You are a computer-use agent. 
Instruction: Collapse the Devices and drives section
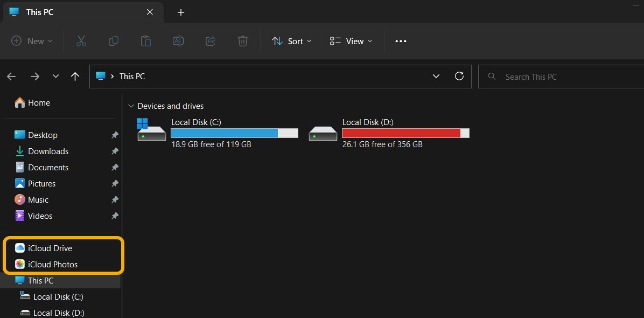click(131, 106)
